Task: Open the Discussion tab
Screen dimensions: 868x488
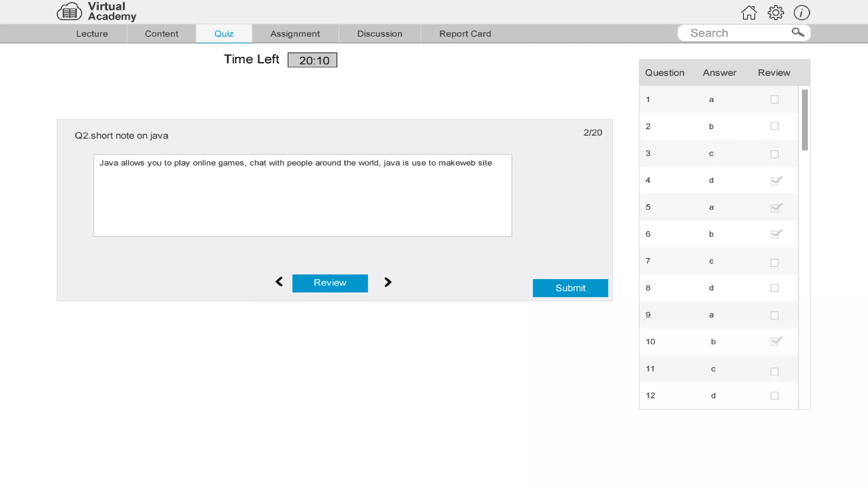Action: (379, 34)
